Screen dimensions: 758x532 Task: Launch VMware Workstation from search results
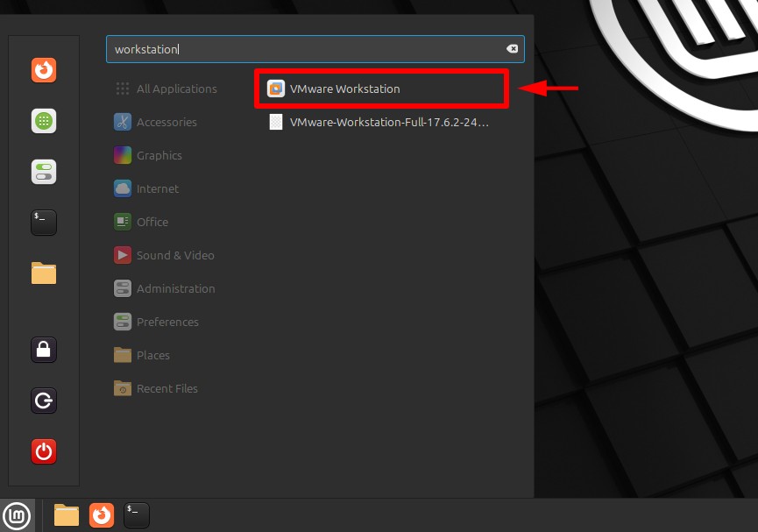pyautogui.click(x=381, y=89)
